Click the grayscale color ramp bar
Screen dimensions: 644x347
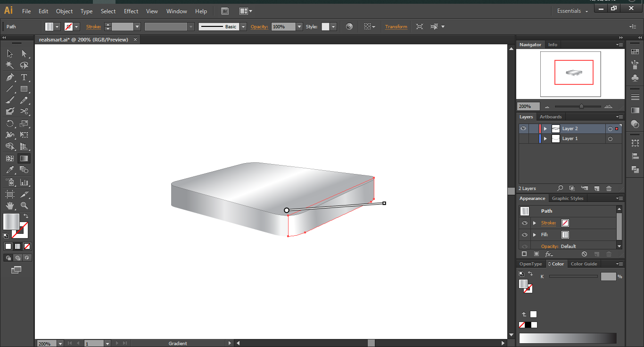tap(568, 339)
